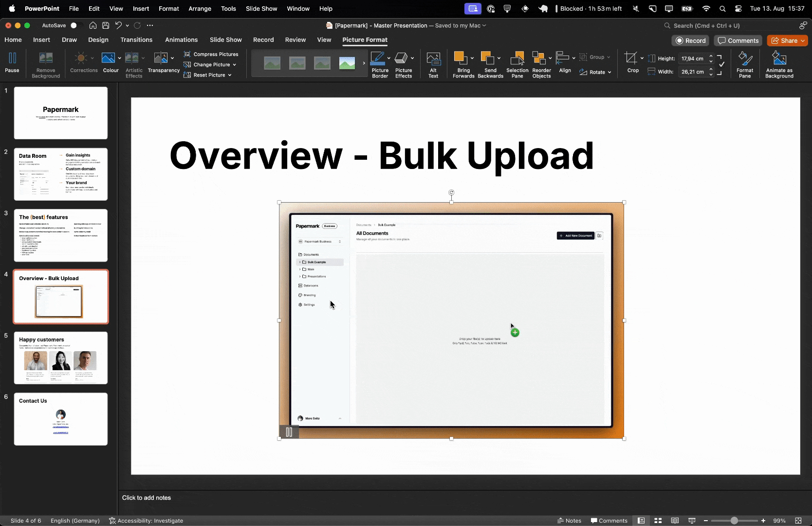812x526 pixels.
Task: Click to add notes area
Action: [x=147, y=498]
